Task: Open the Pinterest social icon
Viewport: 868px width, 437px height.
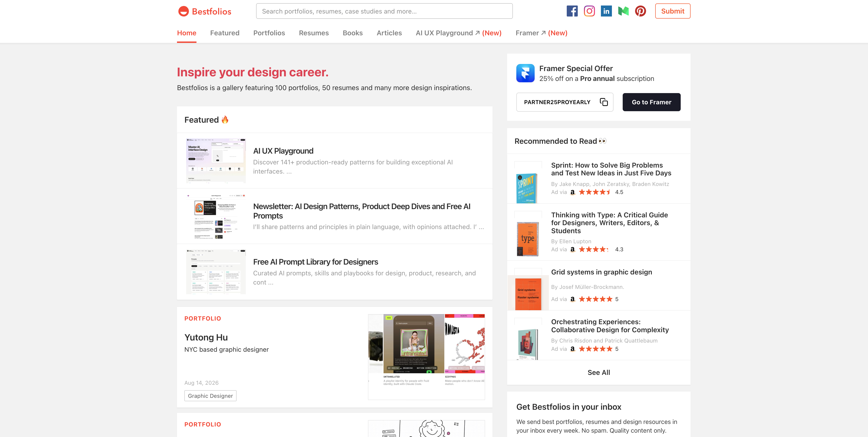Action: [640, 11]
